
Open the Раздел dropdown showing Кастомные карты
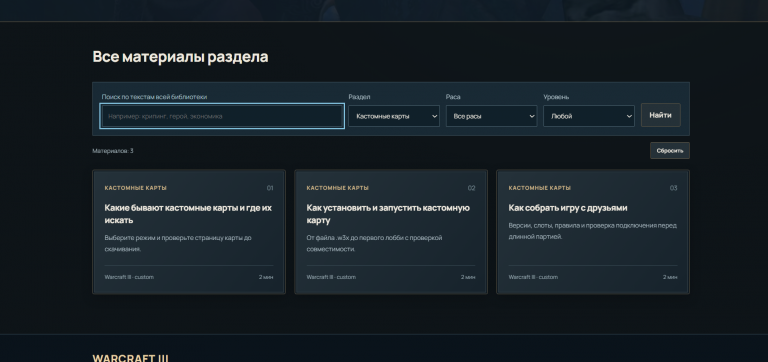[x=394, y=116]
